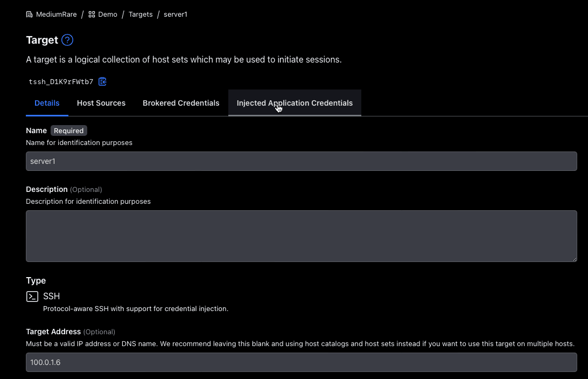
Task: Click into the Description text area
Action: (x=302, y=236)
